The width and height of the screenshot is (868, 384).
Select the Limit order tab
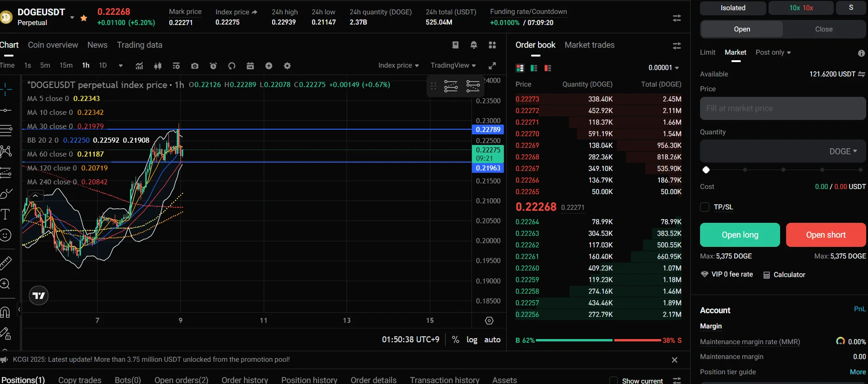[x=707, y=52]
